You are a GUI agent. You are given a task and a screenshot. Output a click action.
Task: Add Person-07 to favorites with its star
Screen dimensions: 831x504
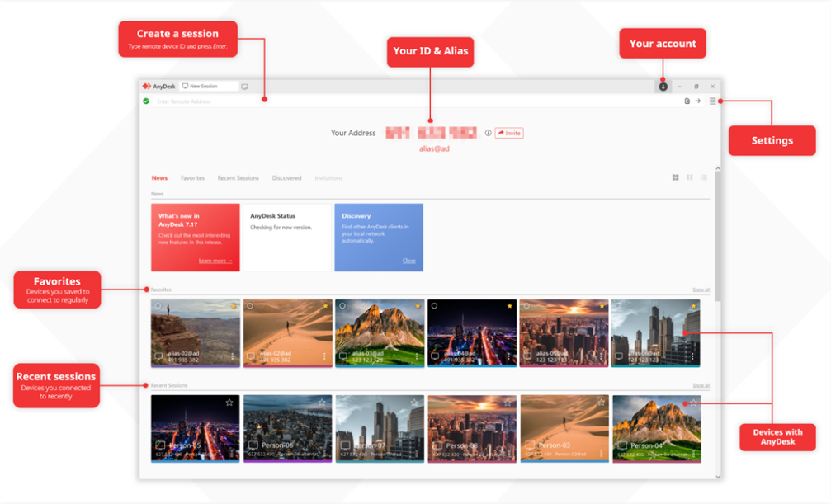(x=414, y=403)
